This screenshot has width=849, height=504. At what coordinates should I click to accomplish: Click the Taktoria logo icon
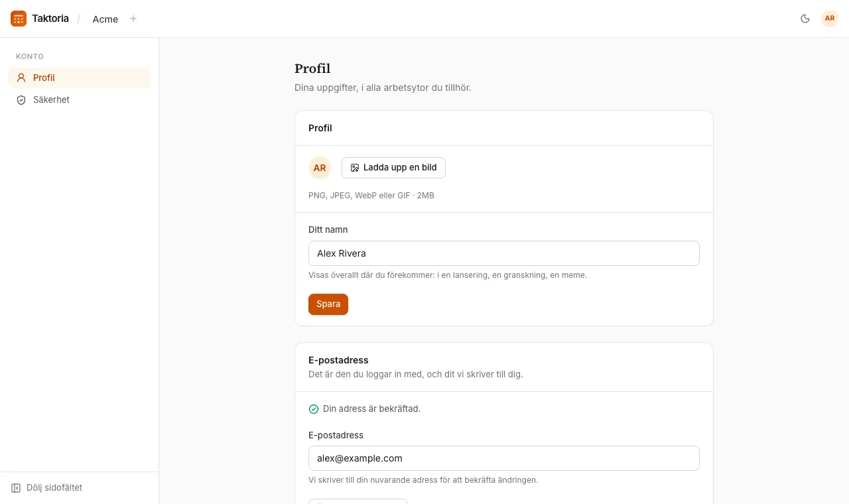point(19,19)
